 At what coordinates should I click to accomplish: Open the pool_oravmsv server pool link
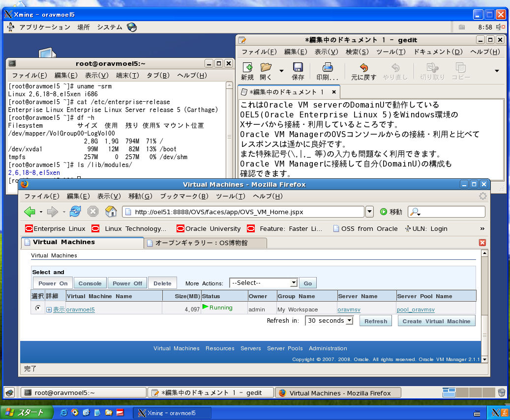point(416,309)
